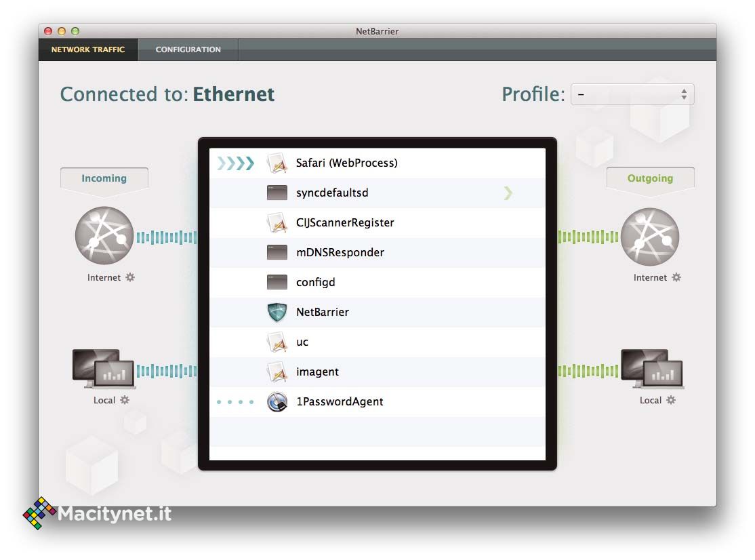
Task: Click the incoming Local computers icon
Action: [104, 369]
